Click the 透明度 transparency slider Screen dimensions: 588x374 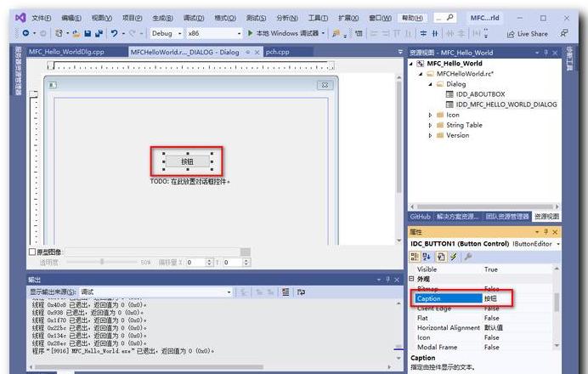click(x=102, y=262)
